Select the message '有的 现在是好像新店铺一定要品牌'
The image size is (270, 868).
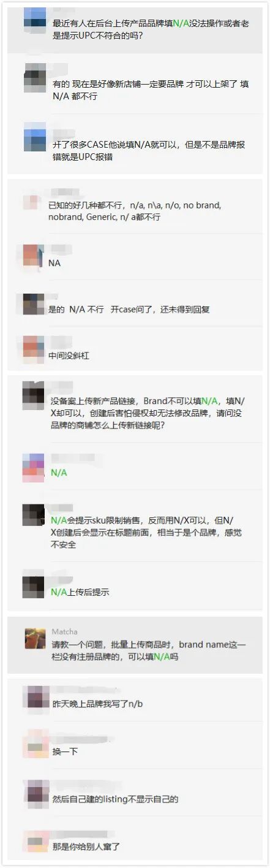(x=151, y=91)
